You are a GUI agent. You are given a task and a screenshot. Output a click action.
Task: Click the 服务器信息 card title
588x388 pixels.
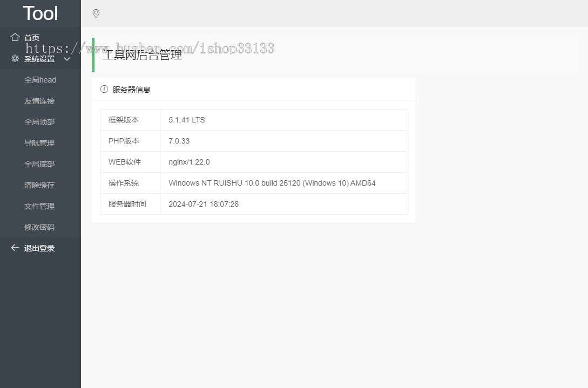tap(131, 90)
